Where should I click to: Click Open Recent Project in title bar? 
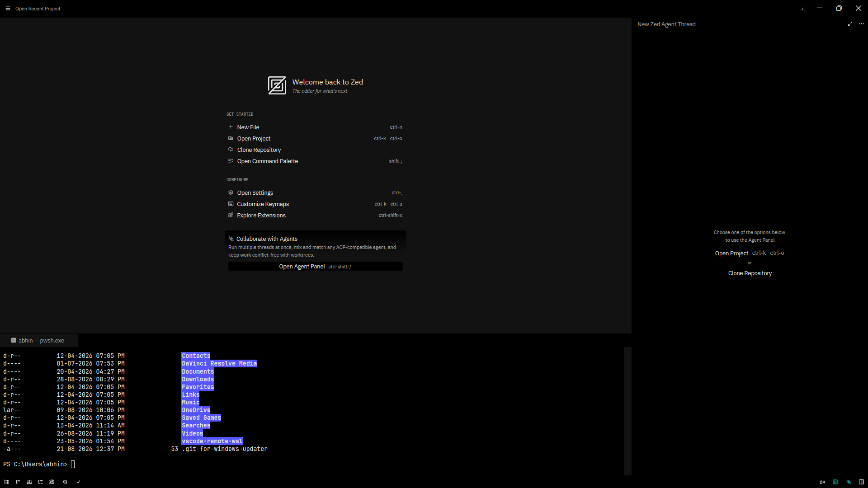(38, 9)
